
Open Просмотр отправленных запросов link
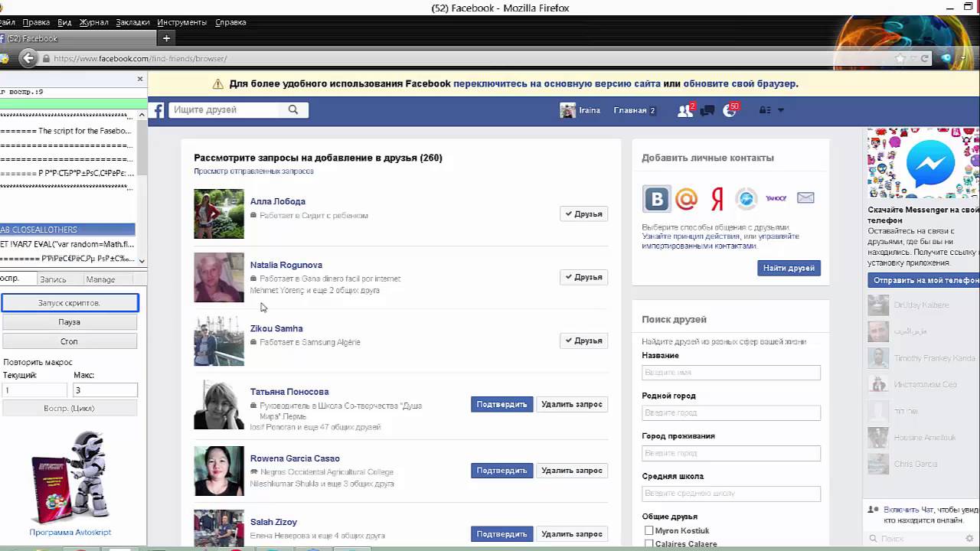[253, 171]
